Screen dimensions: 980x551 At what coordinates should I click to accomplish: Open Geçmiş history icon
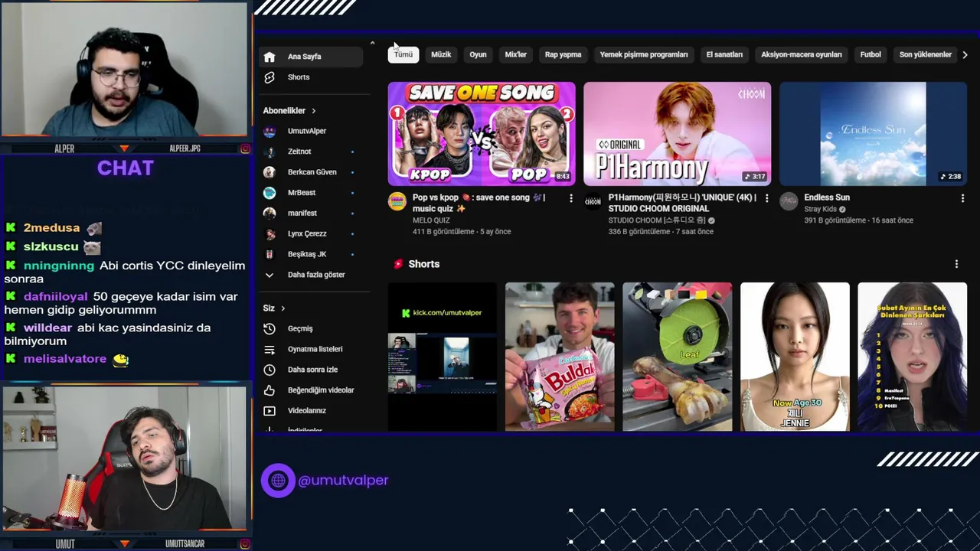(x=269, y=328)
